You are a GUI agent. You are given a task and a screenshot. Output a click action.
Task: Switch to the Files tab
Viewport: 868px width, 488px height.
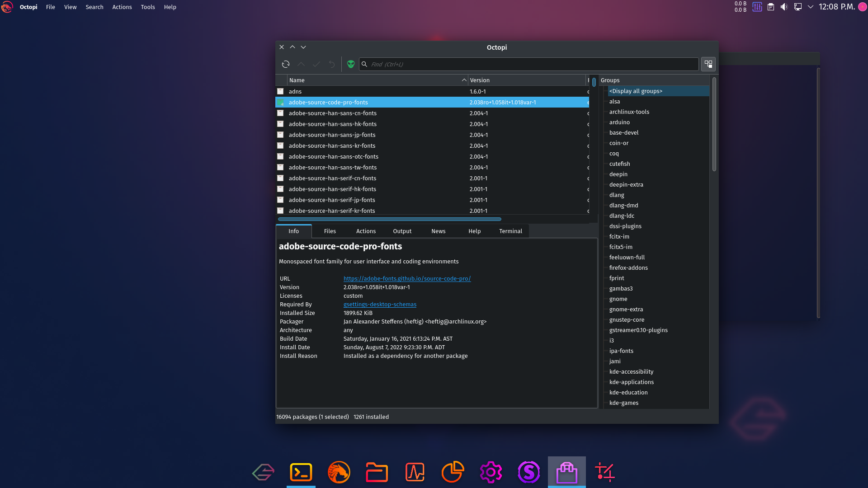pos(330,231)
